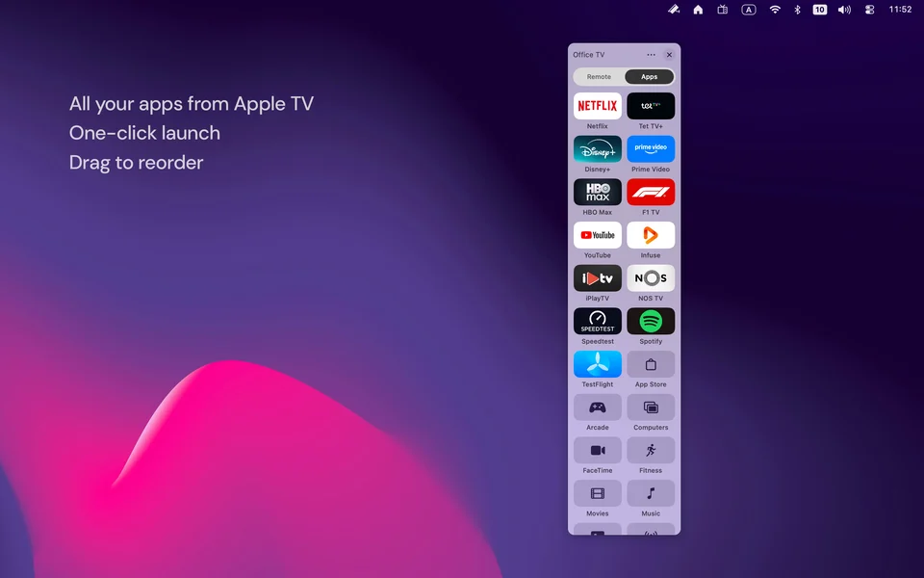Open the Computers app
Viewport: 924px width, 578px height.
coord(651,407)
